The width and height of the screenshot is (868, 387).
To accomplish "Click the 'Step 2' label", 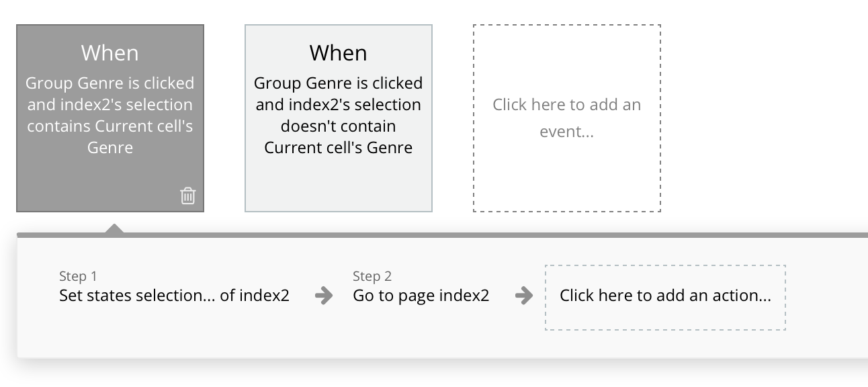I will [x=372, y=276].
